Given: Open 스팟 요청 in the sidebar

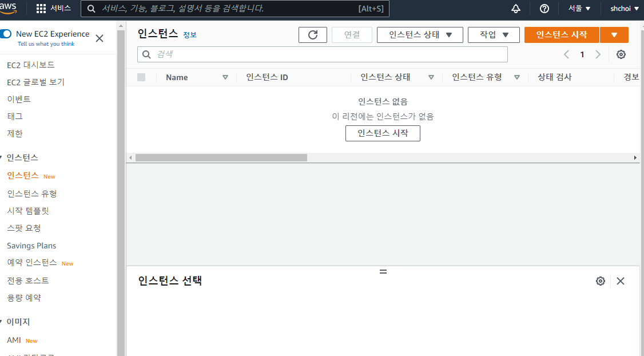Looking at the screenshot, I should click(x=24, y=228).
